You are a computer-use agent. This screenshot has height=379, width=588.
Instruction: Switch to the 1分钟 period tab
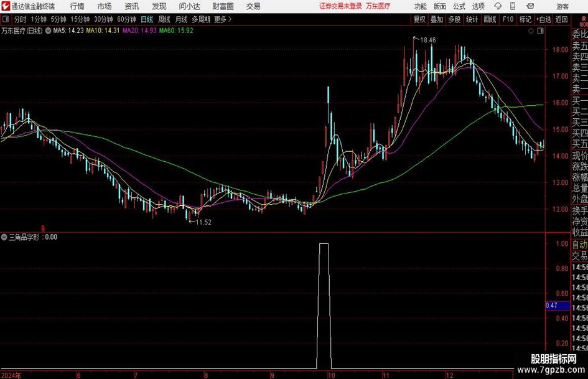click(x=39, y=19)
